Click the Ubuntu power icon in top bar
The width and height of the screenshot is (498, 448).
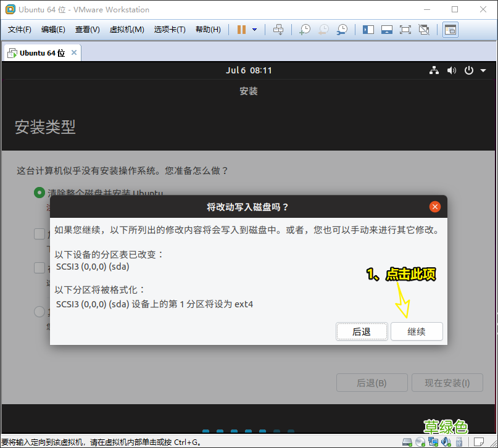click(469, 70)
